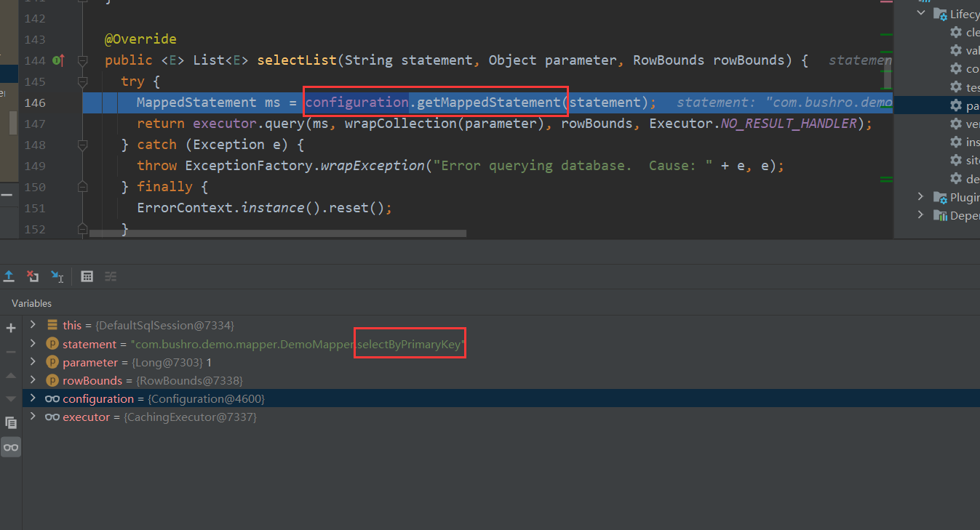Click gear icon of 'cle…' lifecycle goal
This screenshot has width=980, height=530.
point(956,32)
